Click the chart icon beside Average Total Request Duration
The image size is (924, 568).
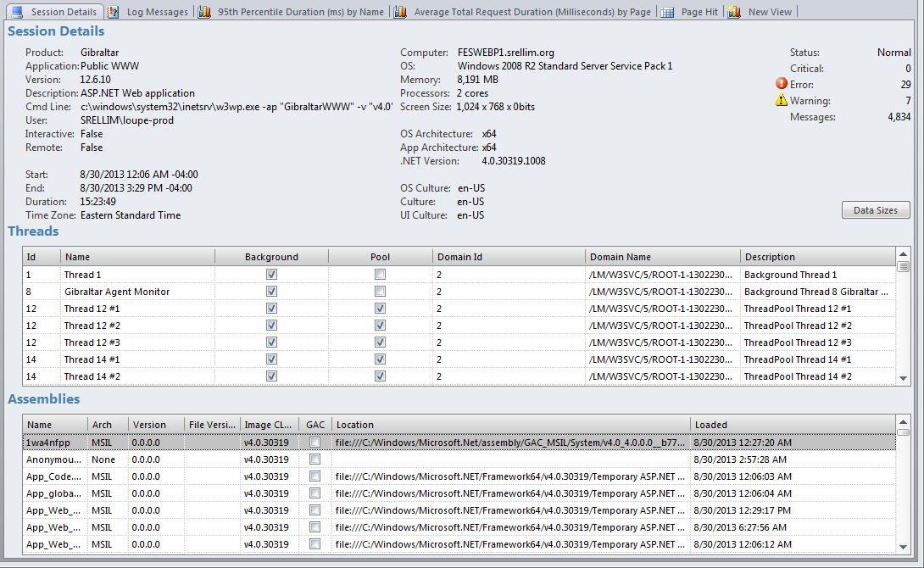399,12
